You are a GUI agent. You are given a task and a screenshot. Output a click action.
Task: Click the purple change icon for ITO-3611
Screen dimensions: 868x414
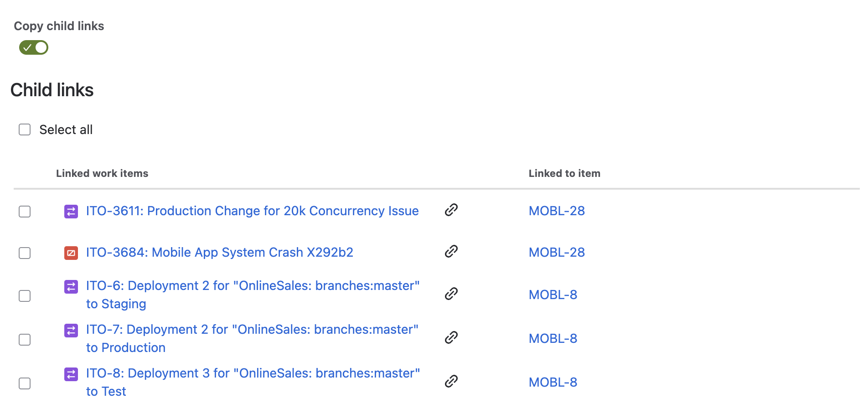71,211
